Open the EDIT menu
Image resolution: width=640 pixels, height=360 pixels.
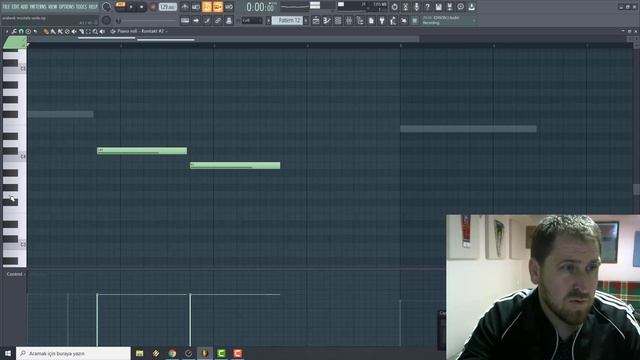pos(15,7)
